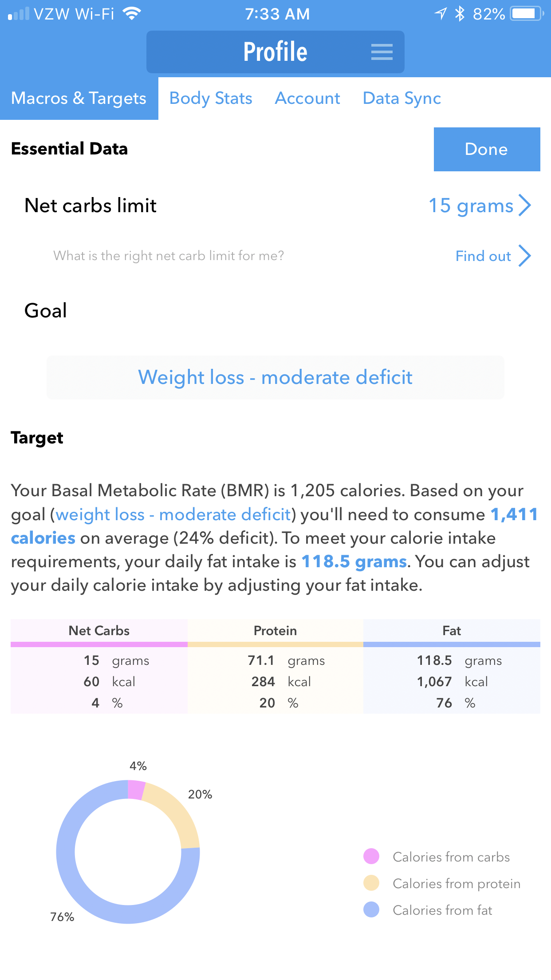
Task: Open the hamburger menu beside Profile
Action: pos(382,52)
